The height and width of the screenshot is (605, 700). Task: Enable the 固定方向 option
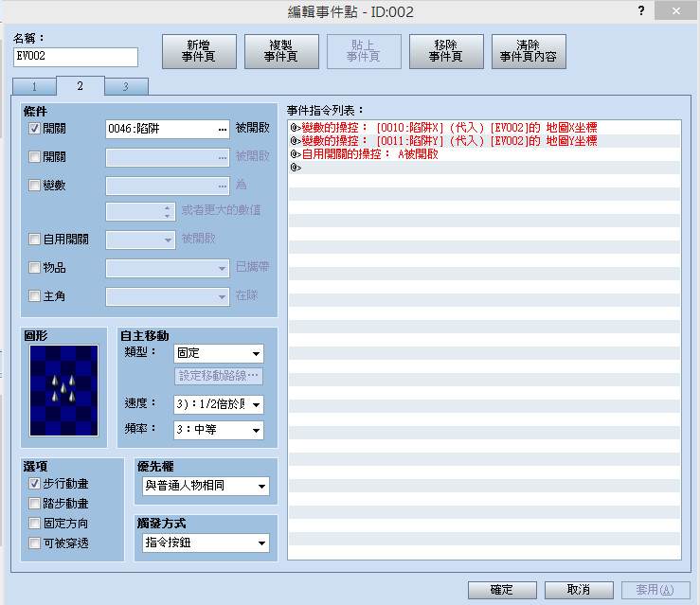34,523
